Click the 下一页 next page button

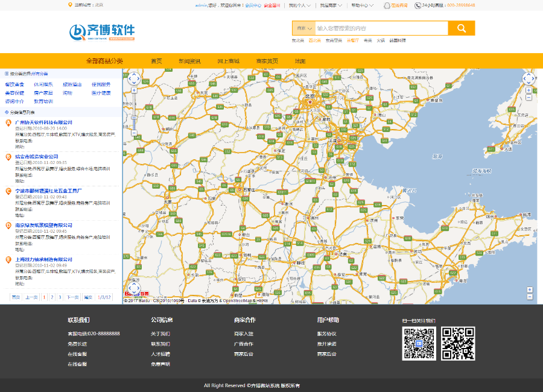pos(73,297)
